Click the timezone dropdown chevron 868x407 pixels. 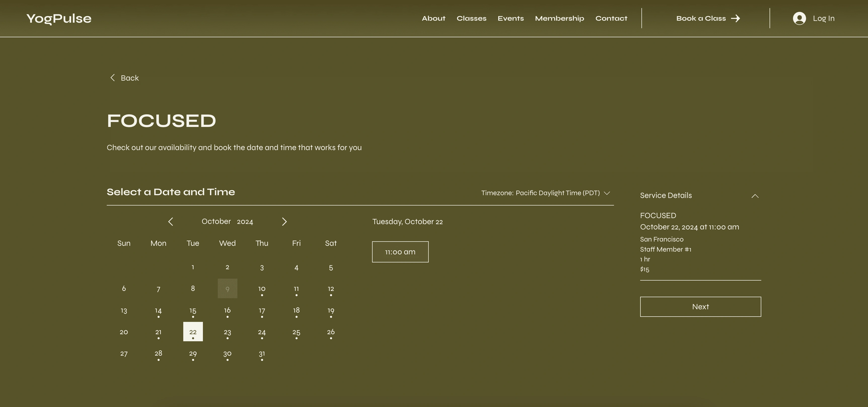click(607, 193)
